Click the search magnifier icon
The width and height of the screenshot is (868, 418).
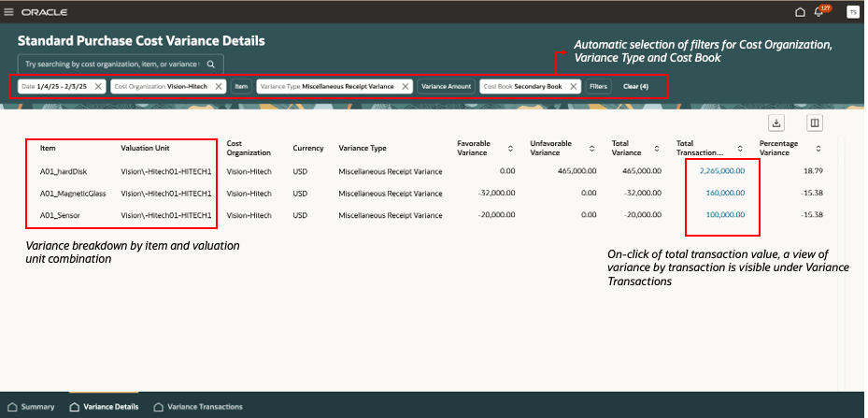point(211,65)
